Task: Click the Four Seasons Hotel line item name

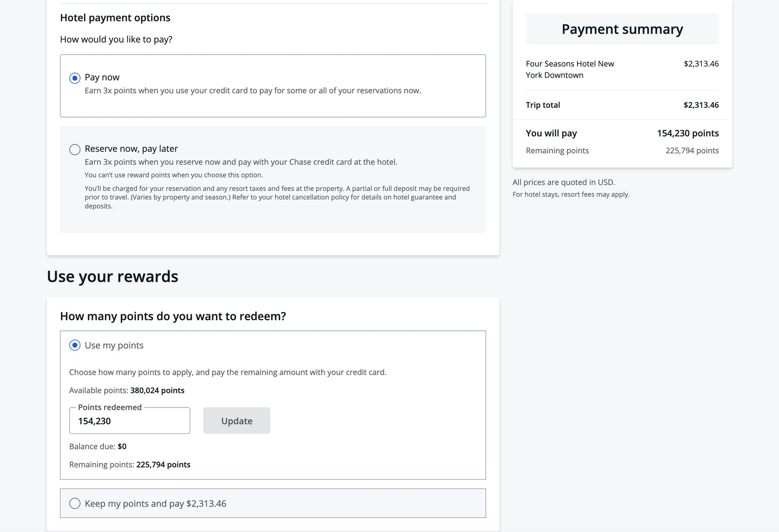Action: (x=570, y=69)
